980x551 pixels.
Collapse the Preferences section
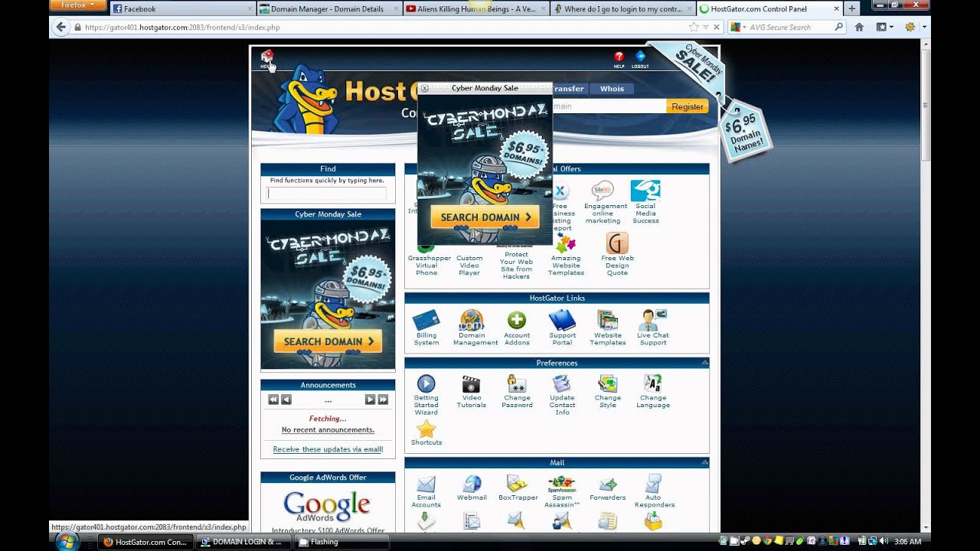[705, 363]
